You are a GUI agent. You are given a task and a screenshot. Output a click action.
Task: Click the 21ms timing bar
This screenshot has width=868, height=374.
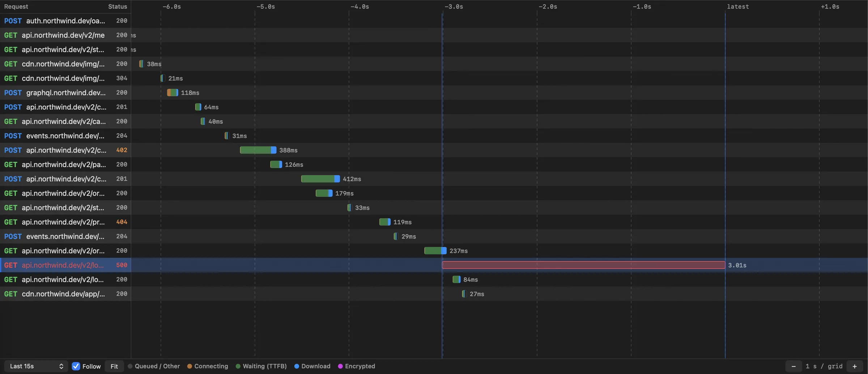(162, 78)
